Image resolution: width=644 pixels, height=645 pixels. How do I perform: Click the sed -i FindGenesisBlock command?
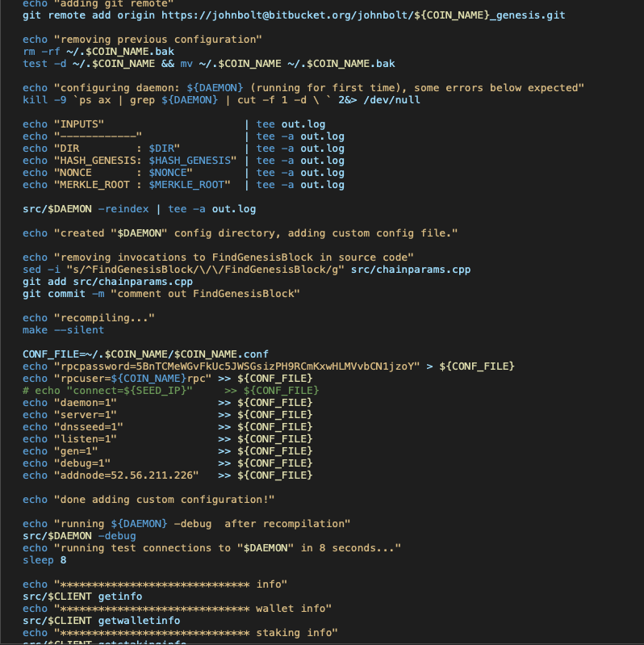point(247,270)
